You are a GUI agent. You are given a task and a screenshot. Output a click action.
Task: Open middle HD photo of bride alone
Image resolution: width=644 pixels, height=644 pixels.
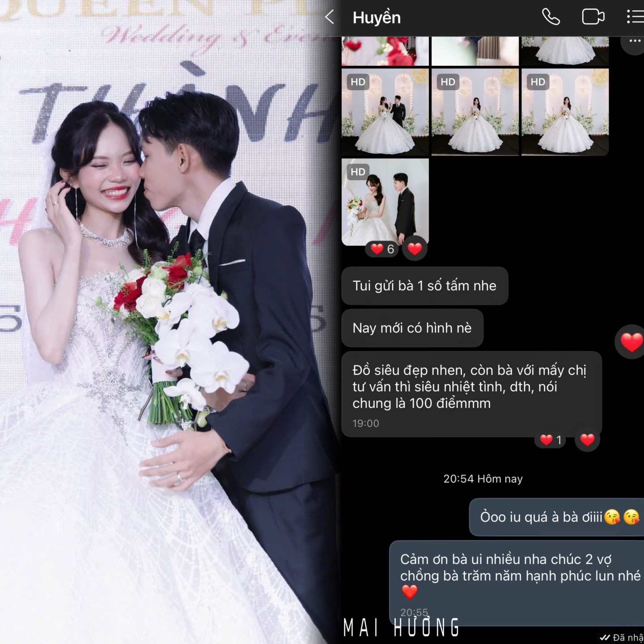(x=475, y=112)
